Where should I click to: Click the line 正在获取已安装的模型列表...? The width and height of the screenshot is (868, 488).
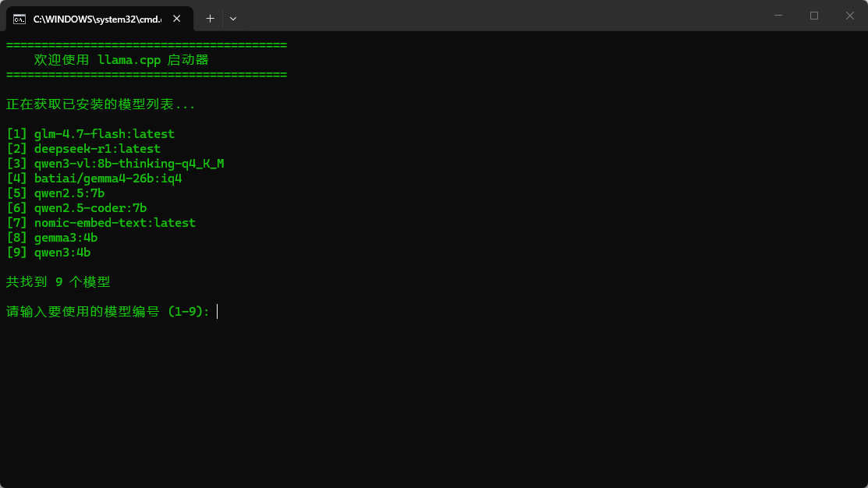pos(100,104)
